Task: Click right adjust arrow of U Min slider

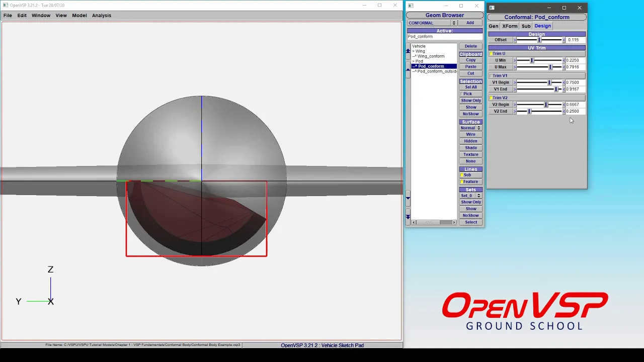Action: pos(564,60)
